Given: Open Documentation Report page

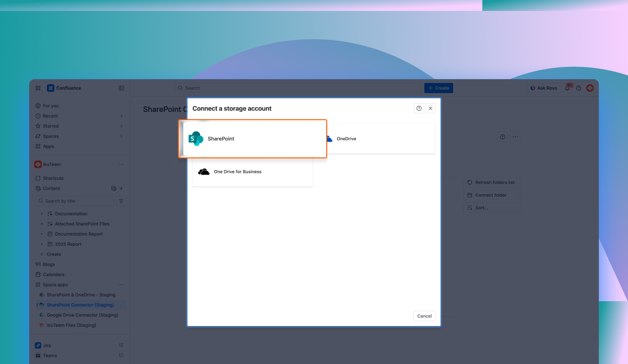Looking at the screenshot, I should tap(79, 234).
